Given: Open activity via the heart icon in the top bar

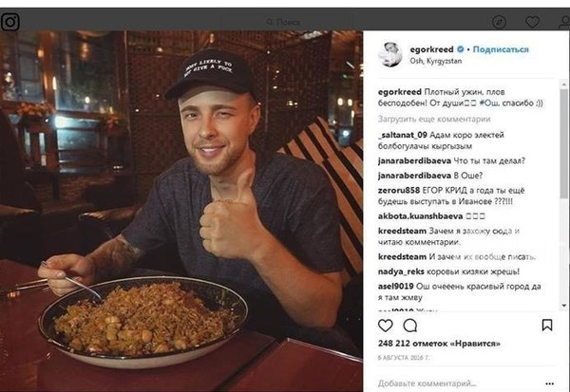Looking at the screenshot, I should [x=532, y=22].
